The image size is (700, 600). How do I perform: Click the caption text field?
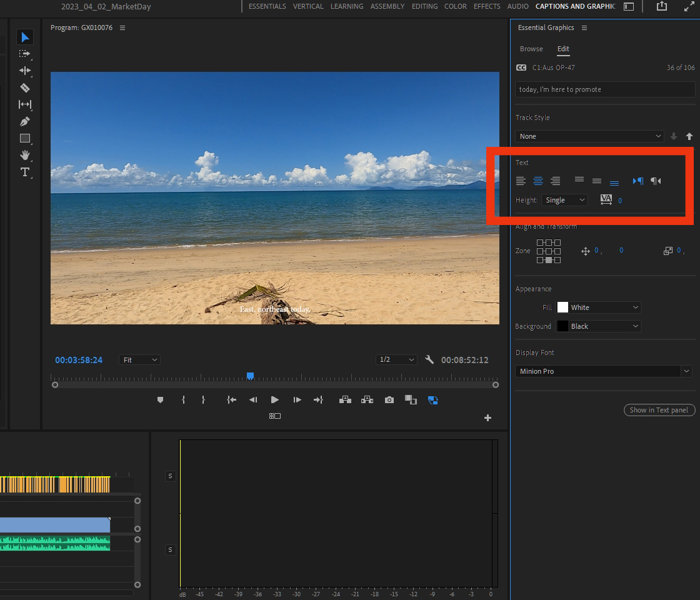point(604,89)
